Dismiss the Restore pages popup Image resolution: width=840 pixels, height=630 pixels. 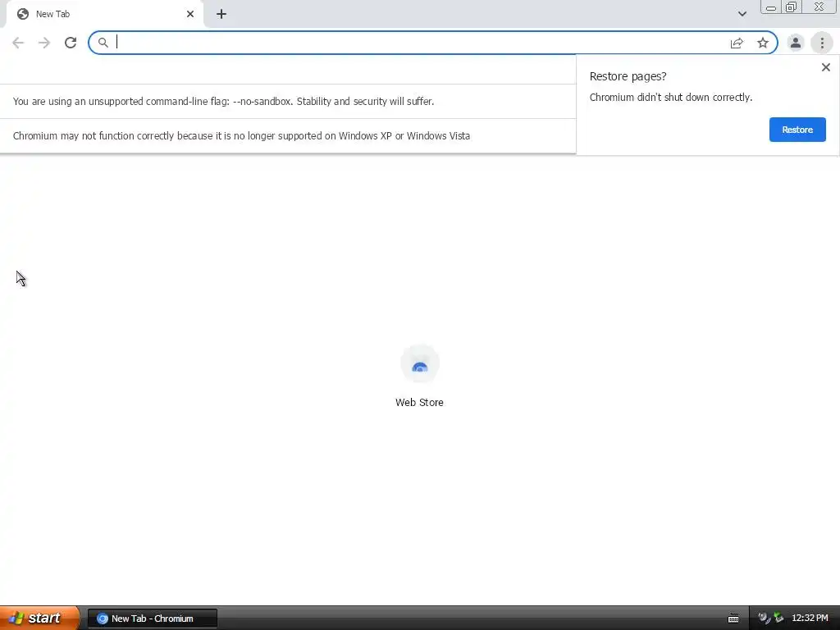(825, 67)
